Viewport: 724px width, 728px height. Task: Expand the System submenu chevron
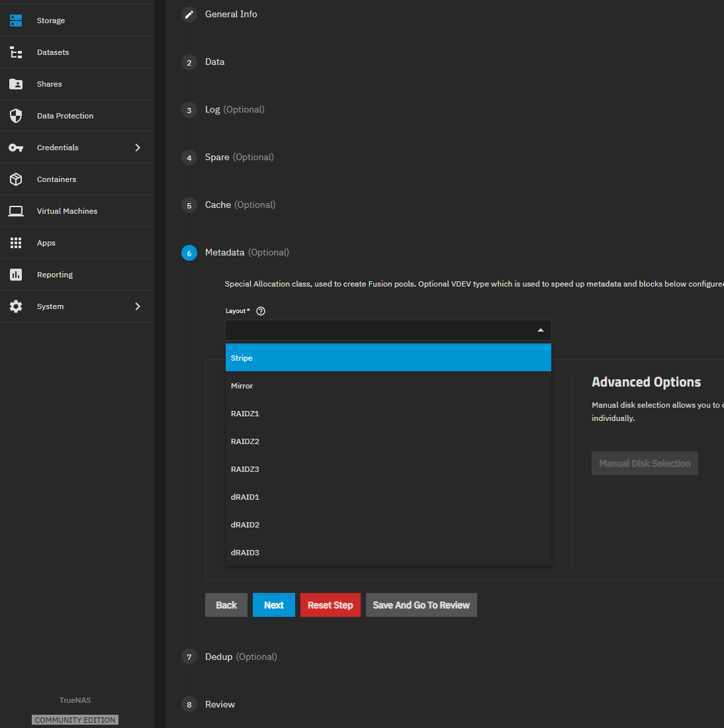[138, 306]
